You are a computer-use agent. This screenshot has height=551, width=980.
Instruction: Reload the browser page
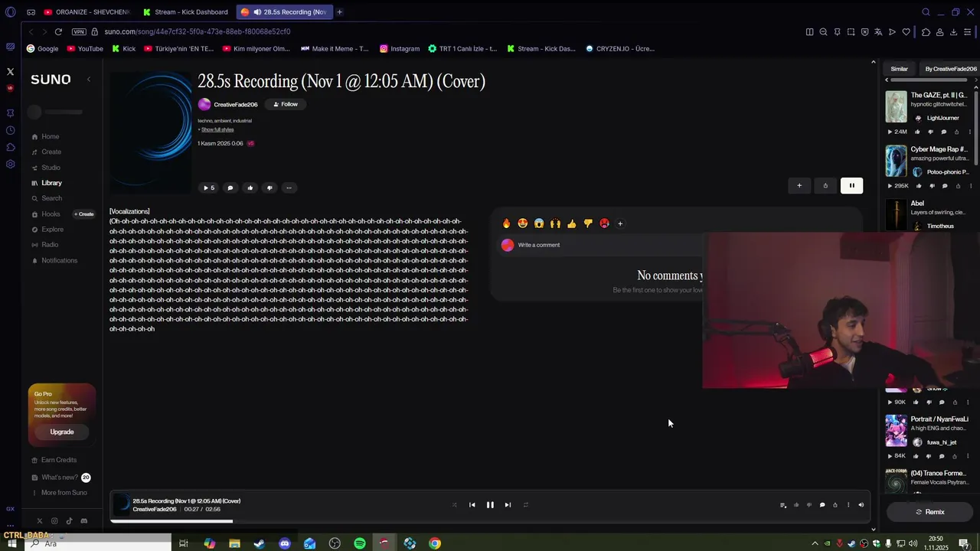[58, 31]
